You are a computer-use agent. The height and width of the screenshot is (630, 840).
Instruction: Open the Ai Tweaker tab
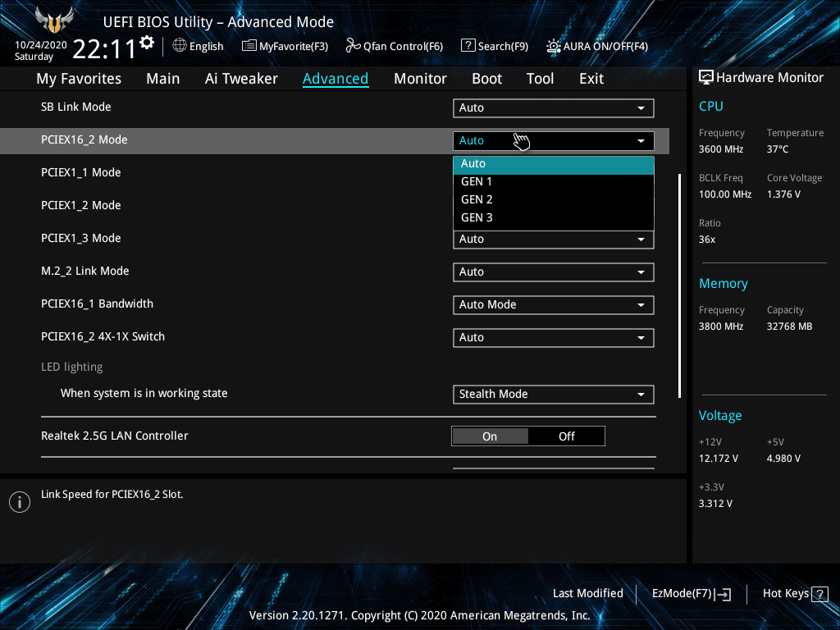tap(241, 79)
